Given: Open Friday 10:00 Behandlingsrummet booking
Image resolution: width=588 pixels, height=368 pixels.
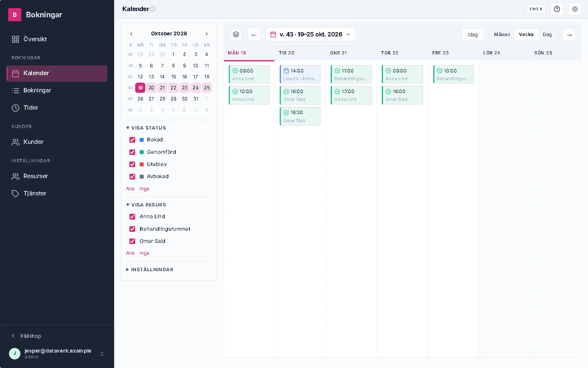Looking at the screenshot, I should [453, 74].
